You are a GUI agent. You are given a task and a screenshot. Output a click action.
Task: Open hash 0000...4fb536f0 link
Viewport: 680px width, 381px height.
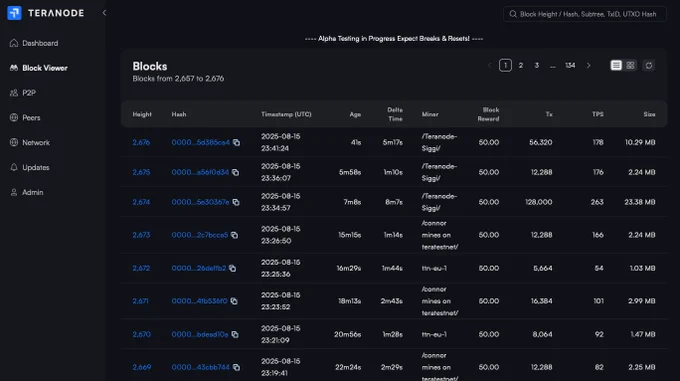[199, 301]
